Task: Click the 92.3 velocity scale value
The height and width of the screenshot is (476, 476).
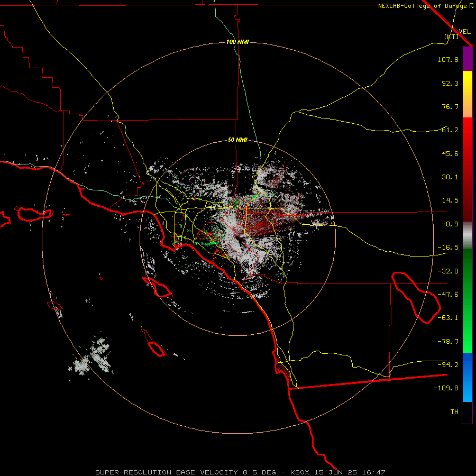Action: pyautogui.click(x=450, y=83)
